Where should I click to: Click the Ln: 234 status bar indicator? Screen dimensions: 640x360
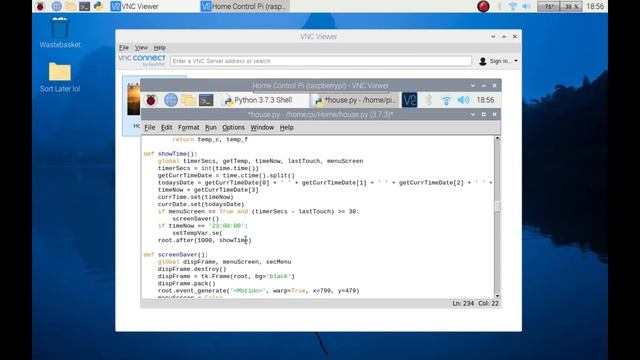pos(462,303)
